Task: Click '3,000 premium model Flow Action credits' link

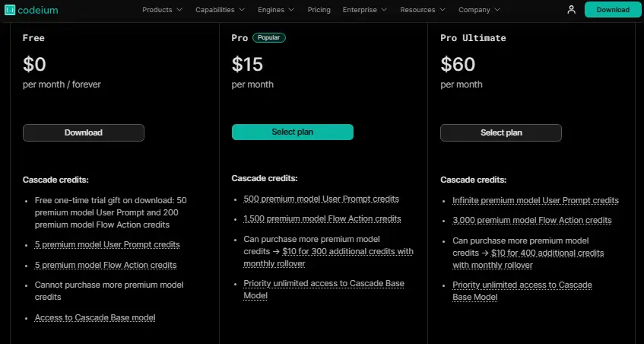Action: click(x=531, y=221)
